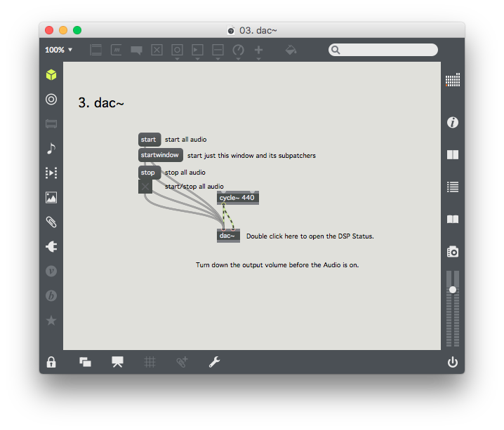Click in the toolbar search field
This screenshot has height=430, width=504.
coord(383,50)
